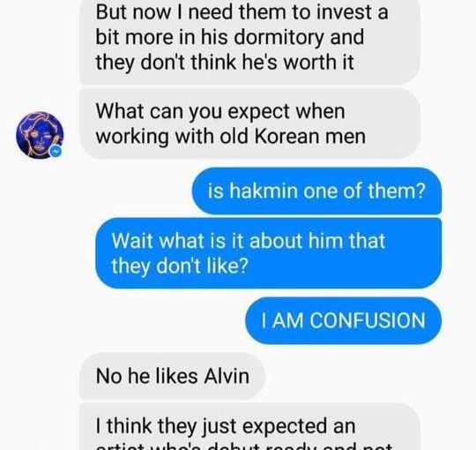The height and width of the screenshot is (450, 476).
Task: Click 'they don't like?' line in blue bubble
Action: coord(180,266)
